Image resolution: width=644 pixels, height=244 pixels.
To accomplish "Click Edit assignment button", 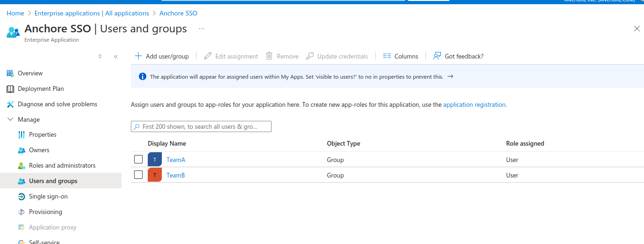I will [231, 56].
